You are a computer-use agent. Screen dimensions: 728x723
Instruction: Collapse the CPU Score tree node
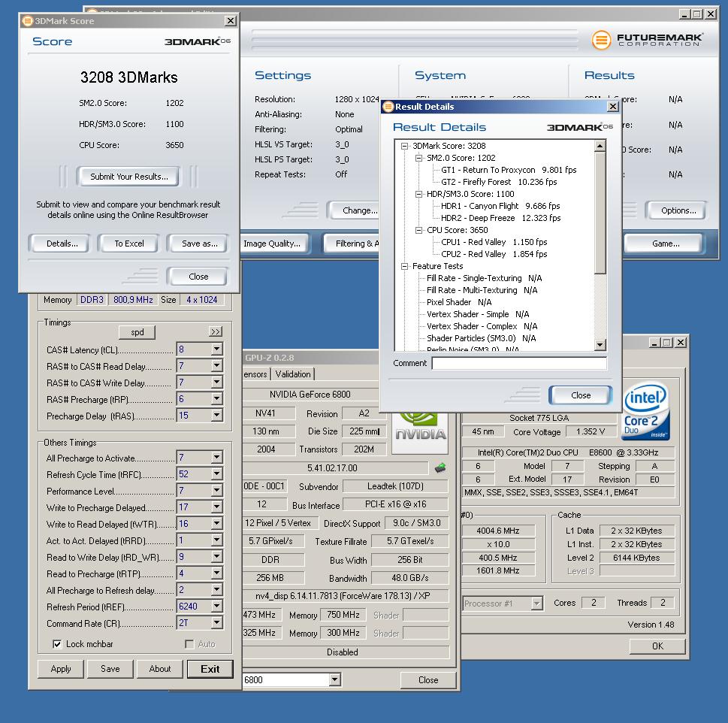point(418,230)
